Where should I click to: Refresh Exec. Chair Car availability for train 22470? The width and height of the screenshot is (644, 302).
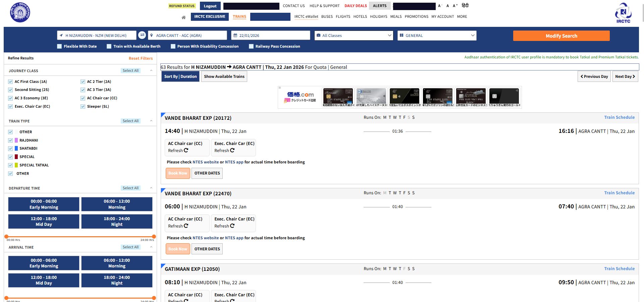tap(232, 226)
